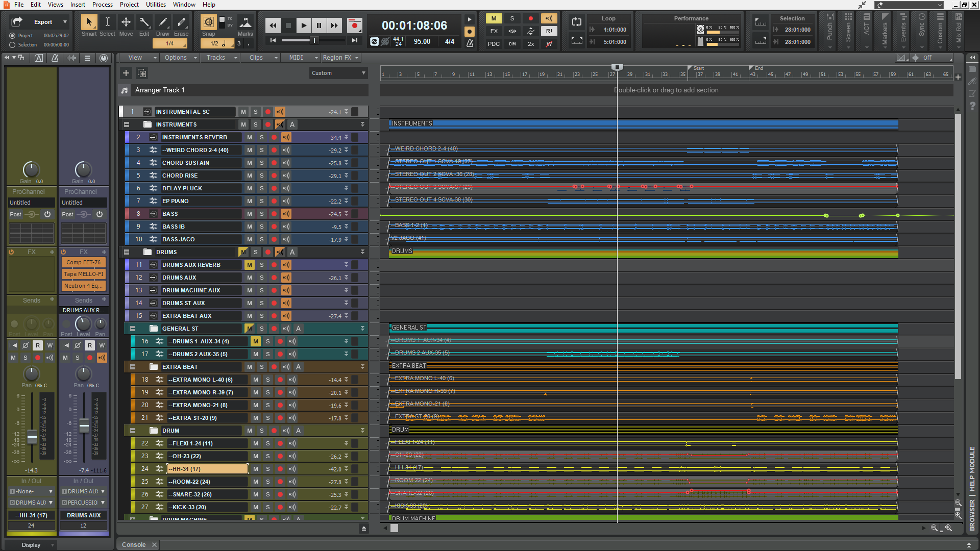Click the Rewind transport button
The height and width of the screenshot is (551, 980).
pos(273,26)
